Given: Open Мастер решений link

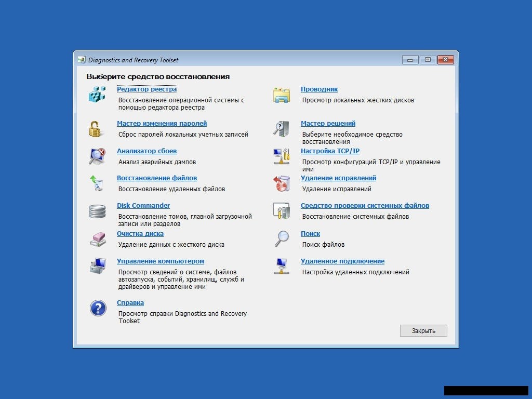Looking at the screenshot, I should pos(328,124).
